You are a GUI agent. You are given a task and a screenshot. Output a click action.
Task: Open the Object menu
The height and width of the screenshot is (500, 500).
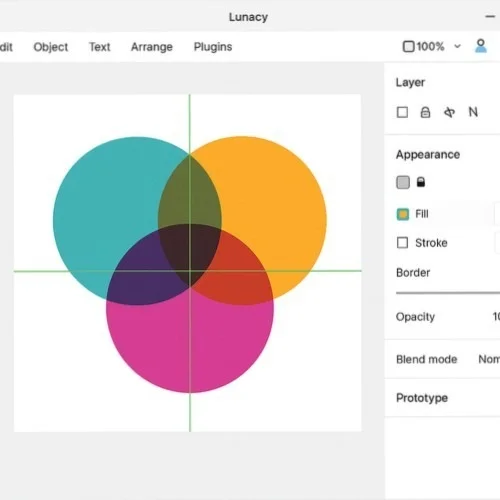[51, 47]
